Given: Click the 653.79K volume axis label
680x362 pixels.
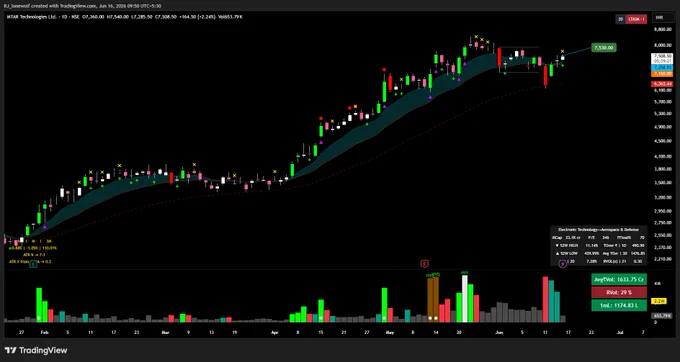Looking at the screenshot, I should [x=662, y=316].
